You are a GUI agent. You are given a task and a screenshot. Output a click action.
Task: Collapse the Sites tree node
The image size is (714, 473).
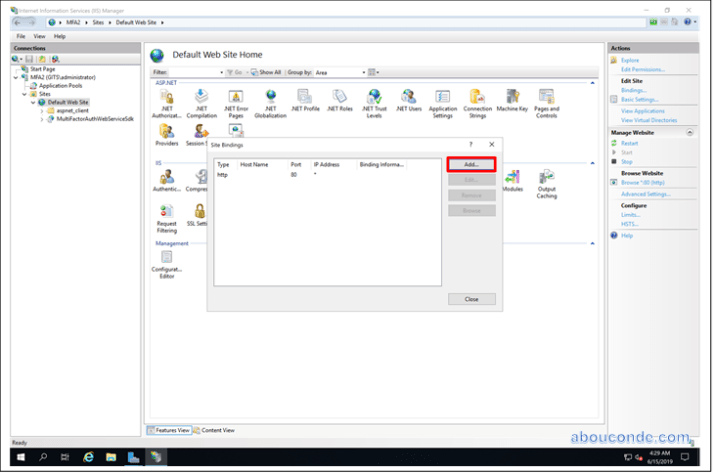pos(24,94)
